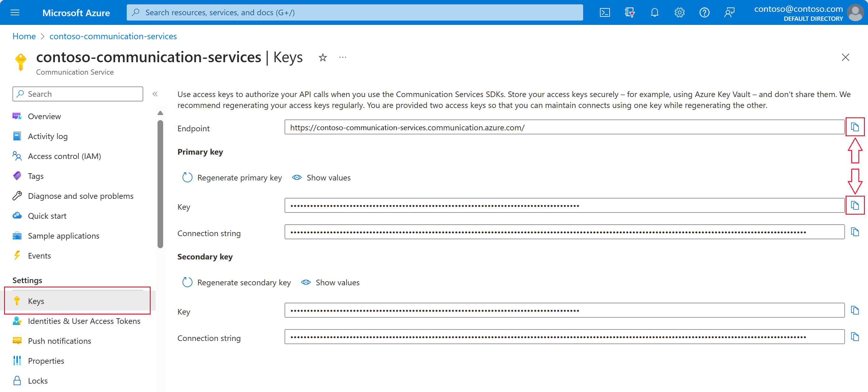Copy the Endpoint URL to clipboard

coord(855,127)
